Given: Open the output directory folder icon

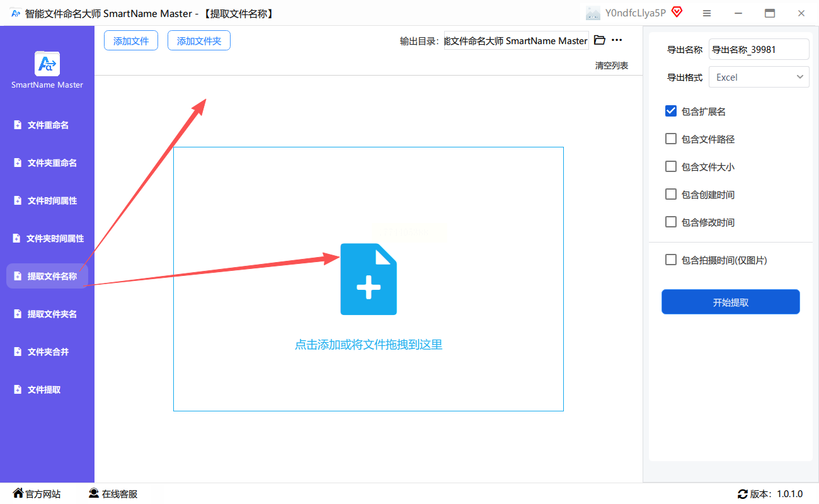Looking at the screenshot, I should (x=600, y=40).
